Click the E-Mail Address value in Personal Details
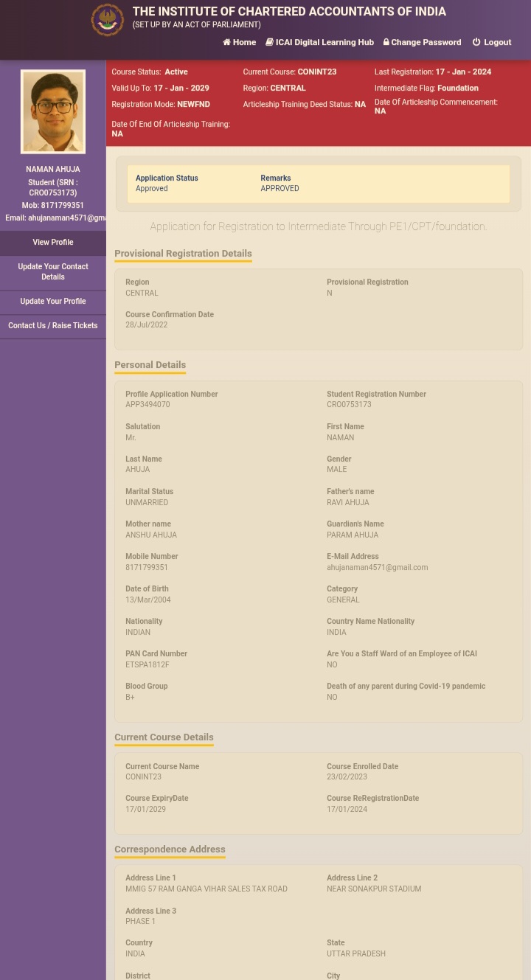The height and width of the screenshot is (980, 531). pos(377,568)
